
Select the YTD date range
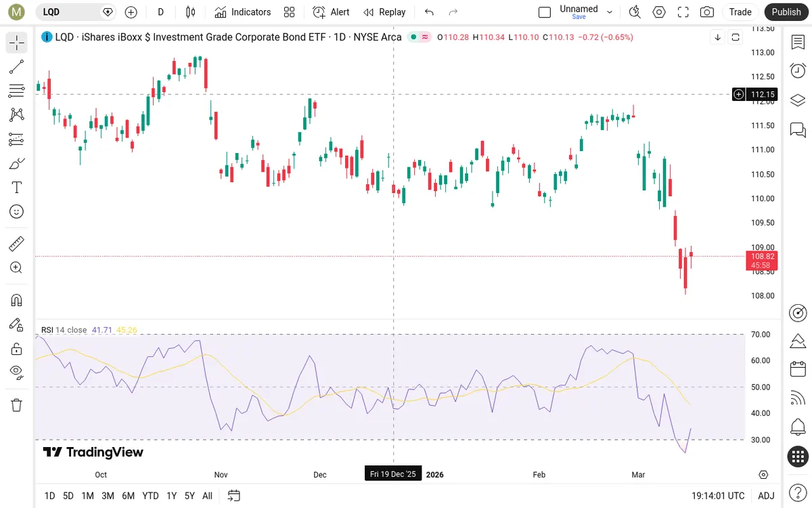click(150, 496)
